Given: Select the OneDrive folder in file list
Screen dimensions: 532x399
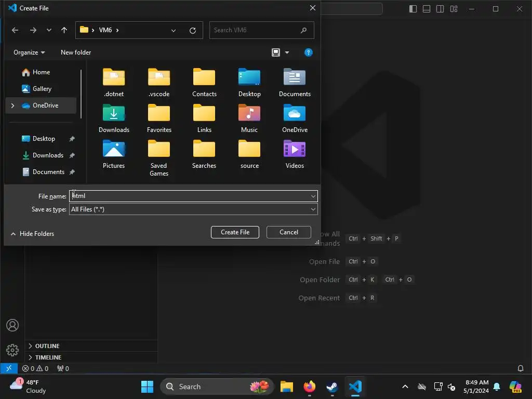Looking at the screenshot, I should 295,119.
